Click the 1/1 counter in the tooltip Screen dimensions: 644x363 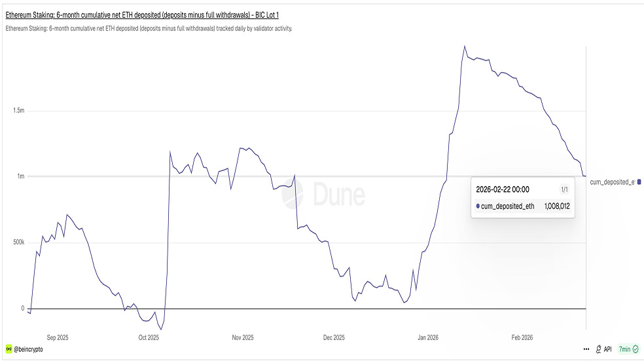point(564,189)
